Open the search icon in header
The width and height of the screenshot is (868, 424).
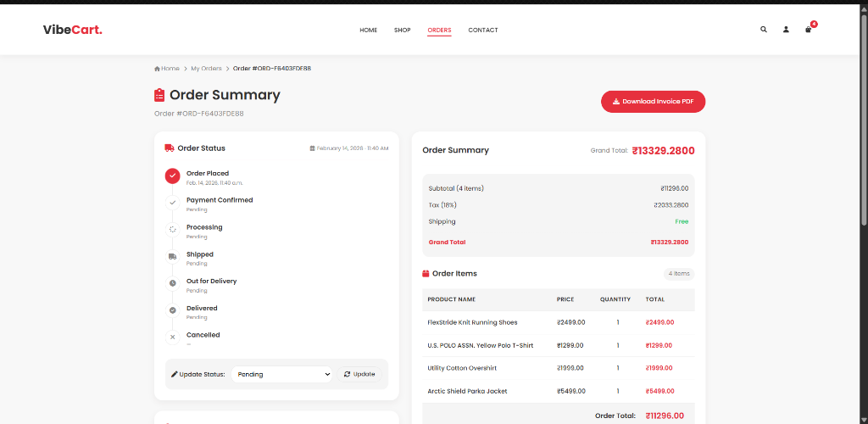click(764, 30)
